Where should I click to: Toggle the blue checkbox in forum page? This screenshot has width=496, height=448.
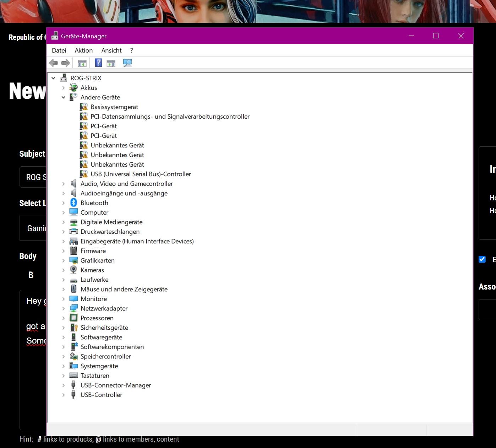[x=482, y=259]
